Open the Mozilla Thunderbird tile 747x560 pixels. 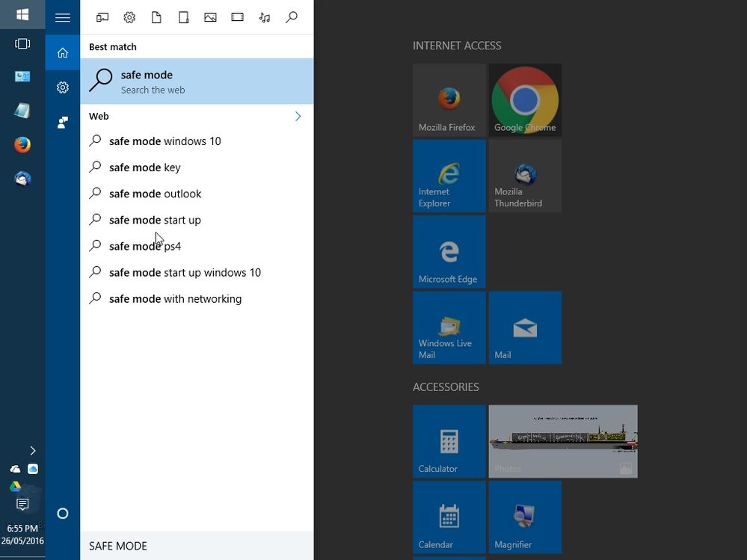tap(525, 176)
